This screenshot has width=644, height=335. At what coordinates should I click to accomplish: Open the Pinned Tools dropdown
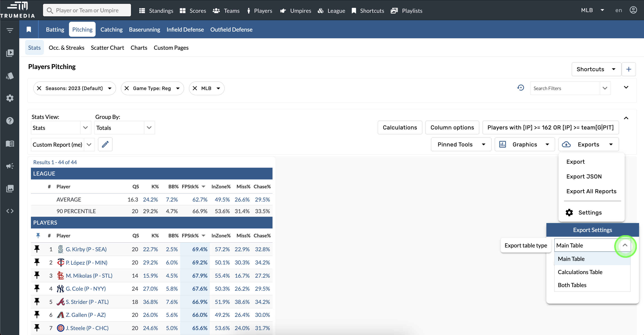coord(461,144)
